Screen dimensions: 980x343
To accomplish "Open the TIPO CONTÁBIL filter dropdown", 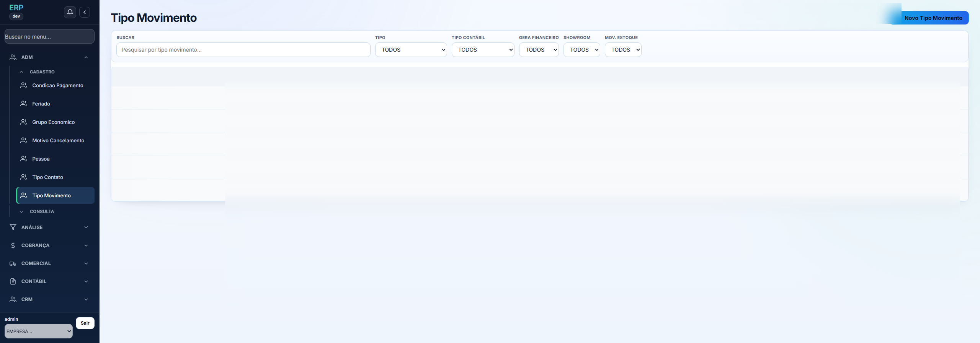I will tap(483, 50).
